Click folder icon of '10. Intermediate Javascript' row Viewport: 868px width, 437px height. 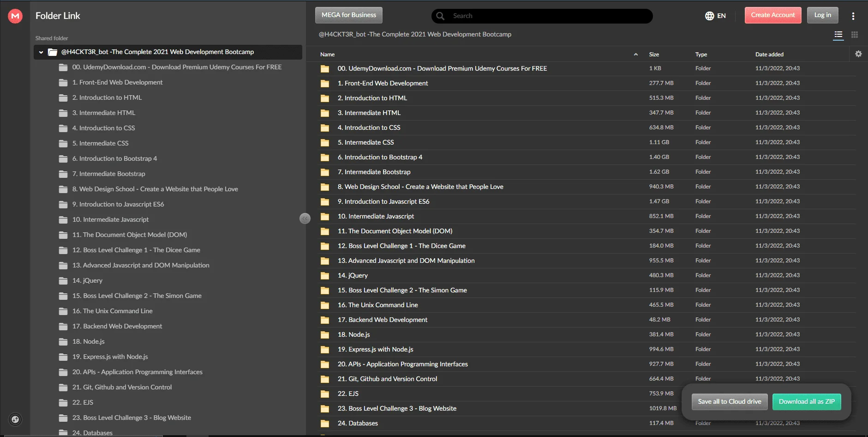coord(325,217)
